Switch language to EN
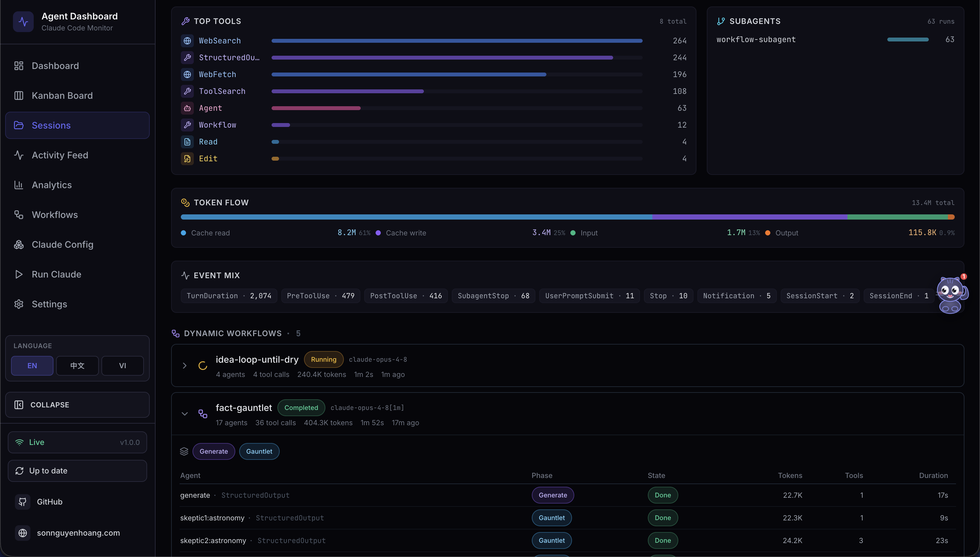980x557 pixels. (32, 366)
